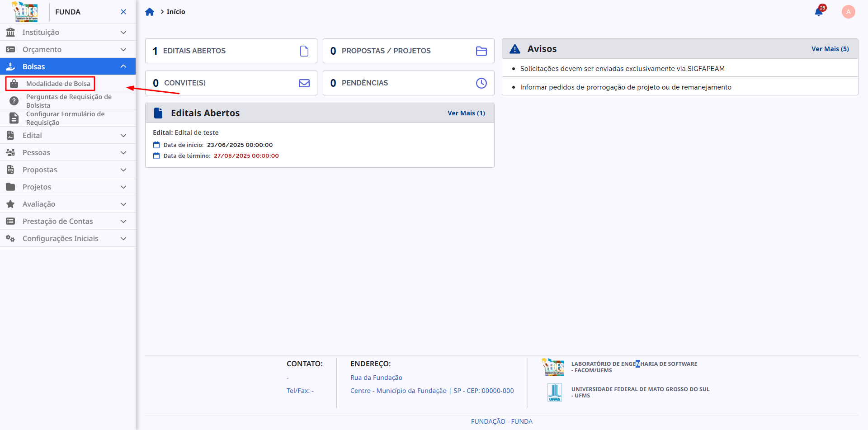Viewport: 868px width, 430px height.
Task: Click the document icon on Editais Abertos card
Action: [x=304, y=51]
